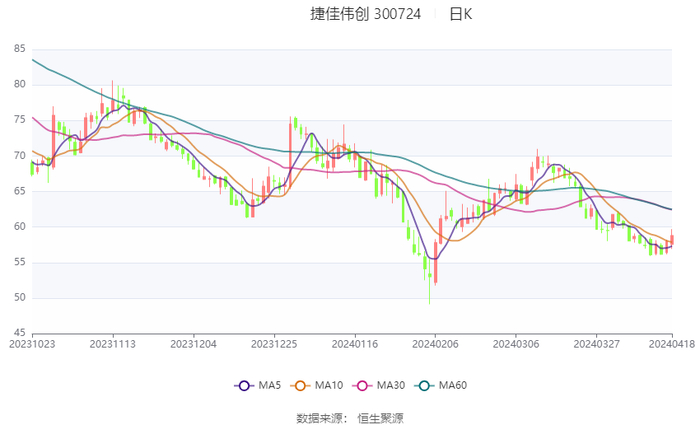The height and width of the screenshot is (425, 700).
Task: Click the 45 price axis label
Action: click(19, 333)
